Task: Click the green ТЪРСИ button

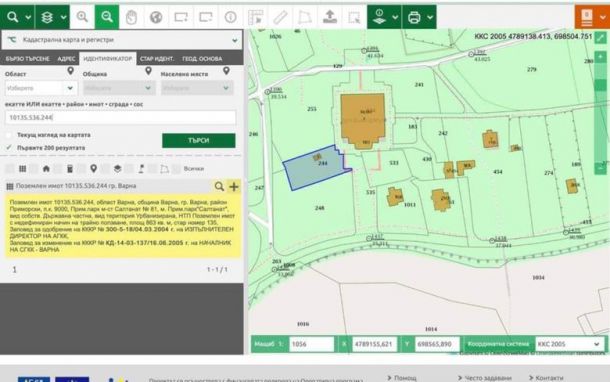Action: tap(199, 140)
